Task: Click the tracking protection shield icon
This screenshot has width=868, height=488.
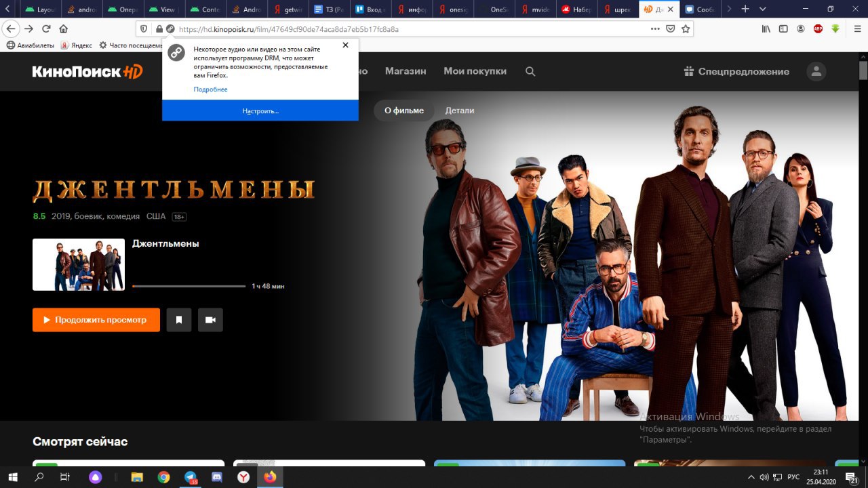Action: (x=143, y=29)
